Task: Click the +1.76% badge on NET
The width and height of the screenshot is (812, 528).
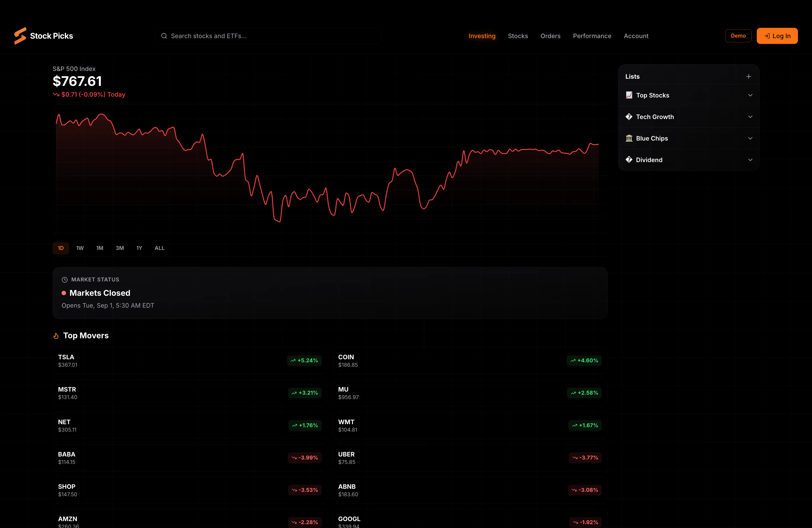Action: coord(305,425)
